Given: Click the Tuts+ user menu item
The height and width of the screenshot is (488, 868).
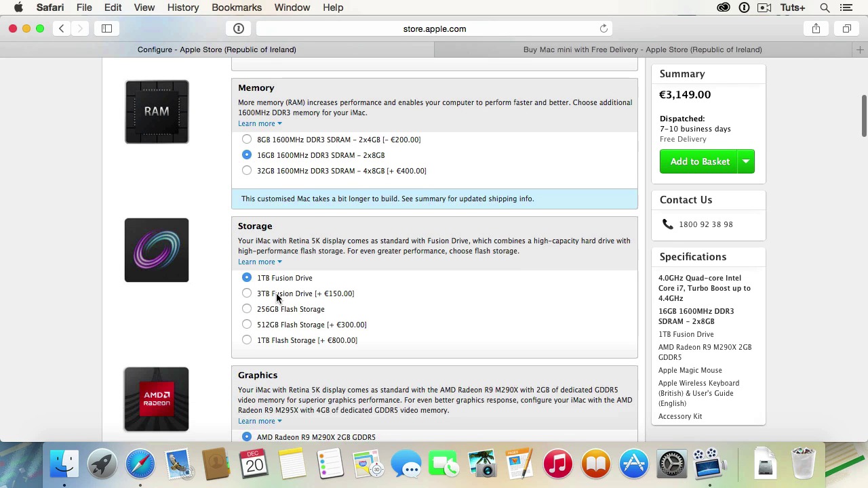Looking at the screenshot, I should tap(793, 7).
